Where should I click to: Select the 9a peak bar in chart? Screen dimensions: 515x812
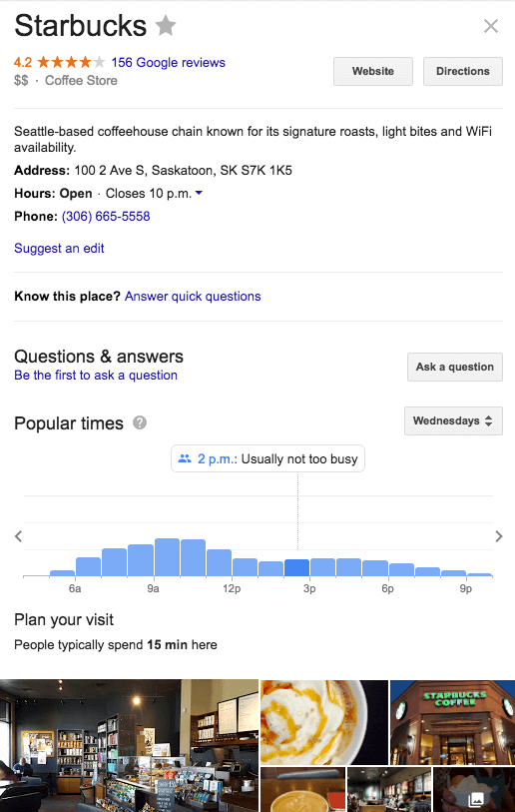pos(168,557)
